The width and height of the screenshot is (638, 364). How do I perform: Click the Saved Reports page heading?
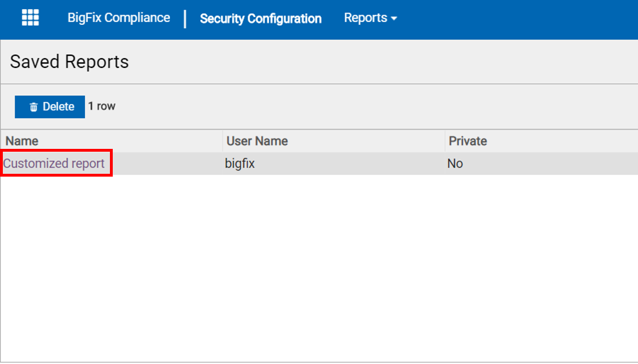[69, 62]
